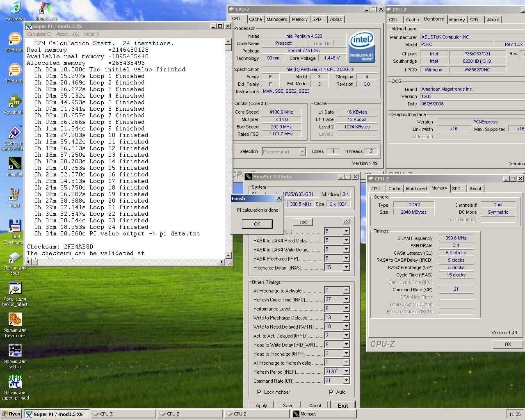Select About tab in memory CPU-Z window
Screen dimensions: 525x420
coord(475,189)
